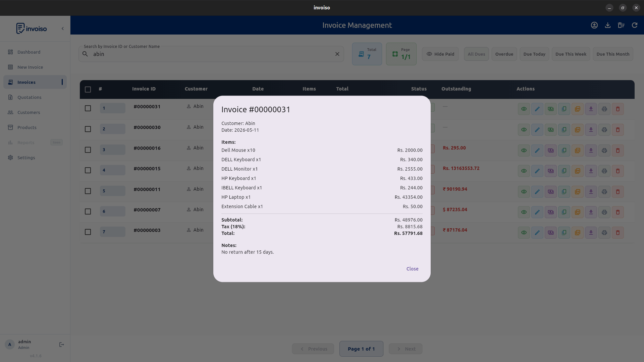
Task: Print invoice #00000016
Action: click(604, 150)
